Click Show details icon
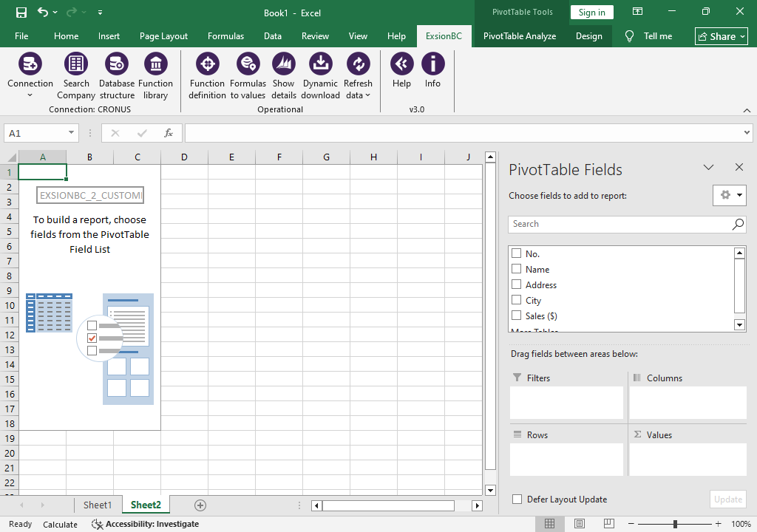This screenshot has width=757, height=532. pos(283,64)
